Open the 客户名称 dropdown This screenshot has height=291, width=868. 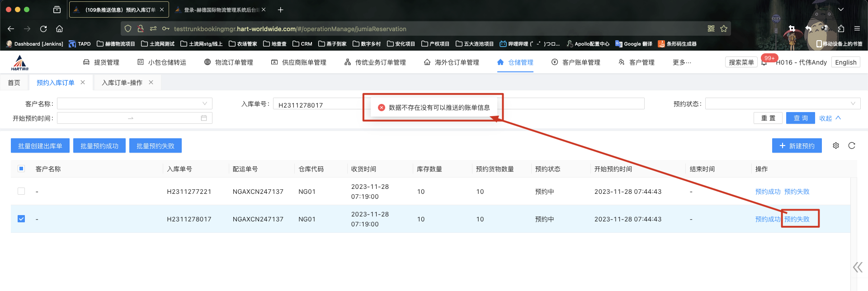coord(134,103)
